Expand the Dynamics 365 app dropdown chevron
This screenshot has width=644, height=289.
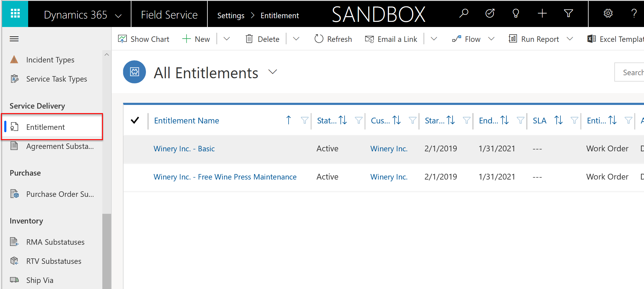(118, 15)
